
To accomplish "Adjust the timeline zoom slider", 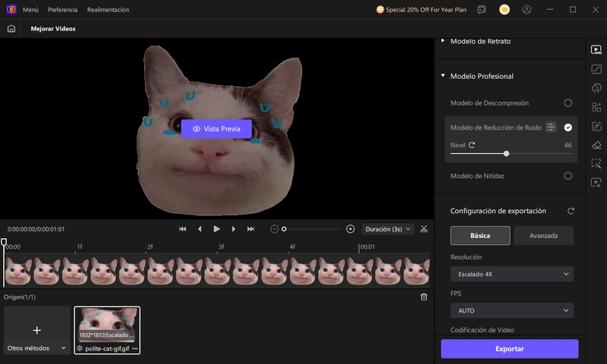I will tap(312, 229).
